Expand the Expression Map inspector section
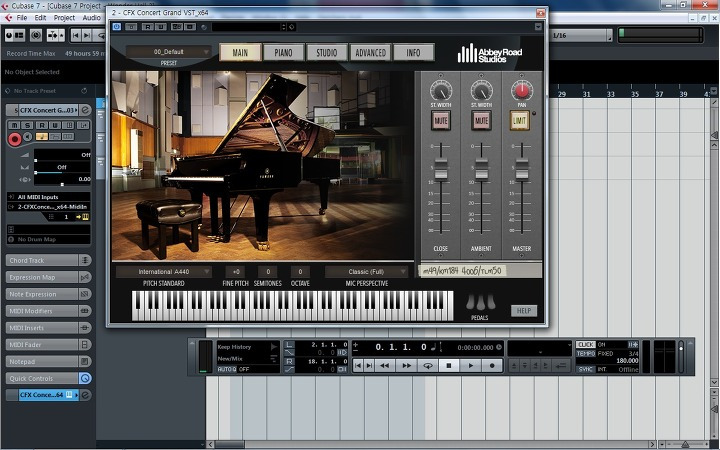720x450 pixels. (42, 277)
